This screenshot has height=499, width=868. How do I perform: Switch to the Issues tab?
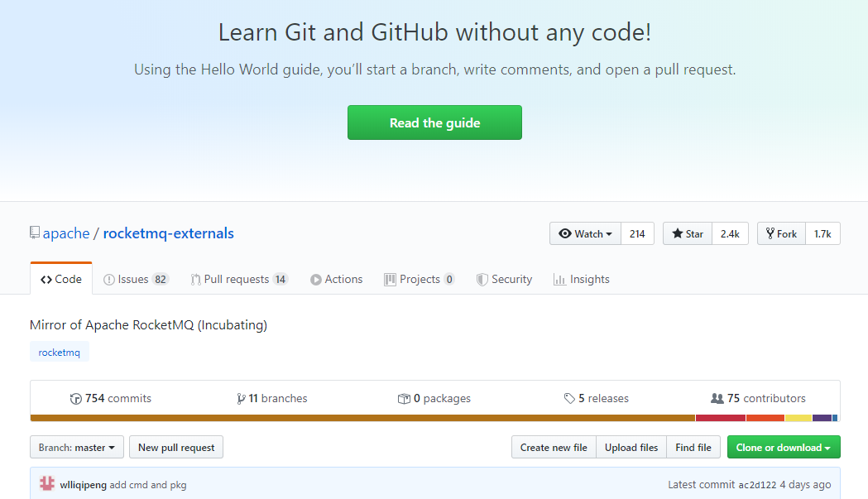pyautogui.click(x=136, y=279)
